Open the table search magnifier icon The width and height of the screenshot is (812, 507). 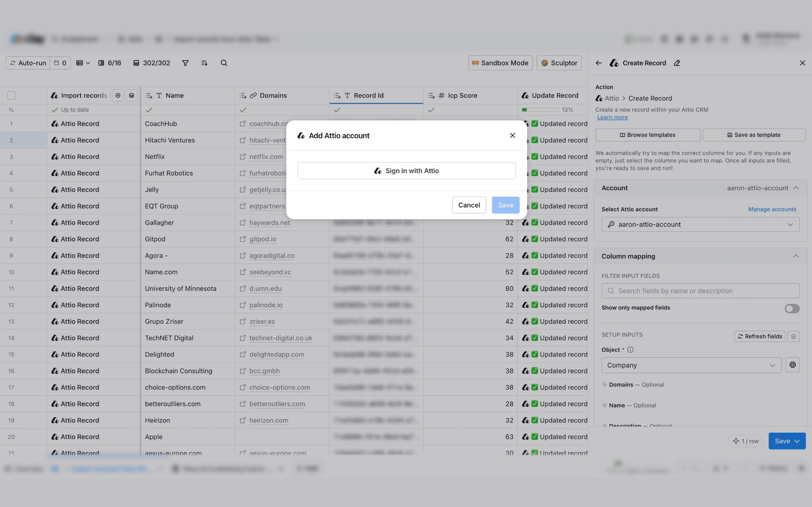(x=224, y=63)
